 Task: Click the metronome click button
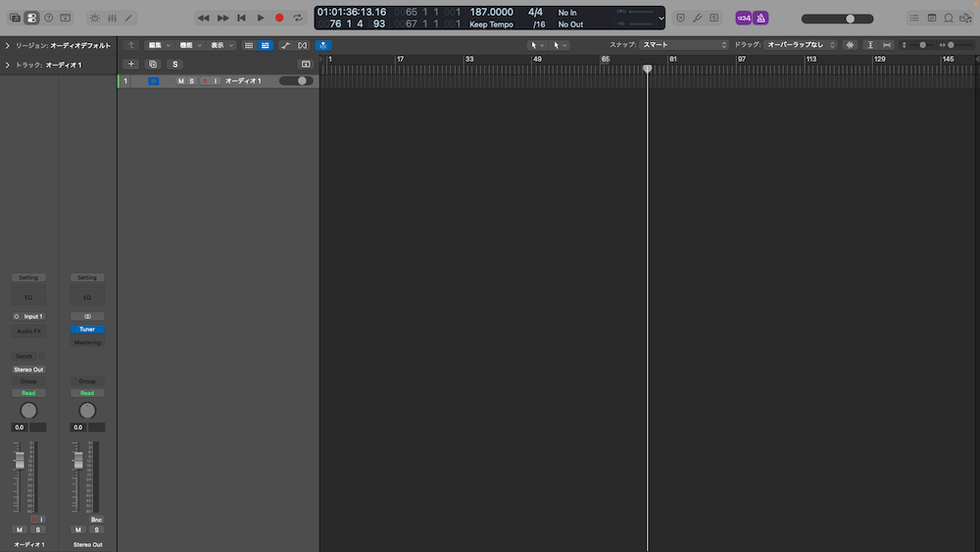tap(761, 18)
